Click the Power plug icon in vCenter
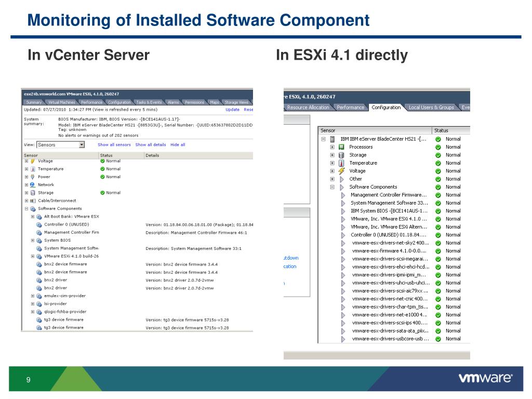 point(33,177)
